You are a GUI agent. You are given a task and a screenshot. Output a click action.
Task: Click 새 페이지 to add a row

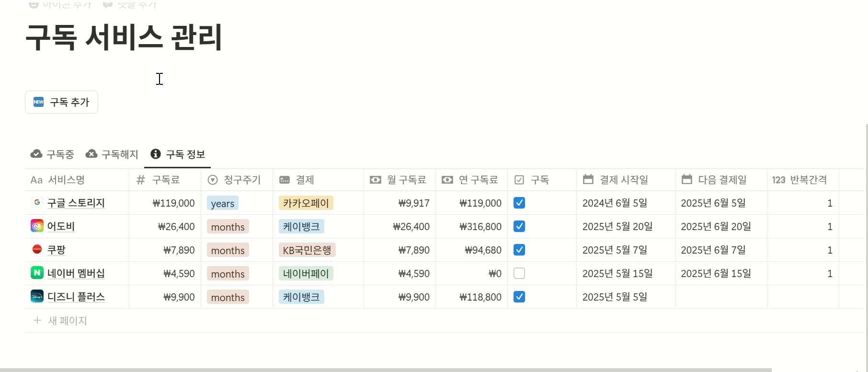coord(68,321)
